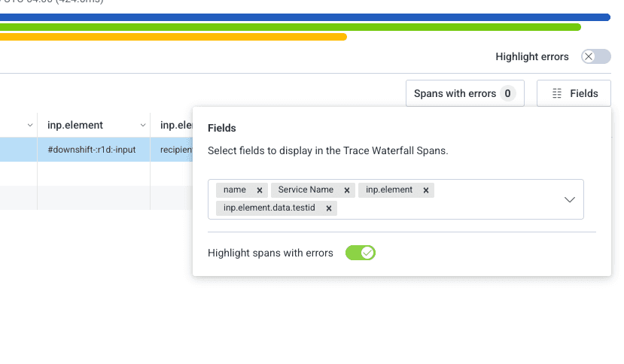
Task: Remove the name field tag
Action: click(259, 191)
